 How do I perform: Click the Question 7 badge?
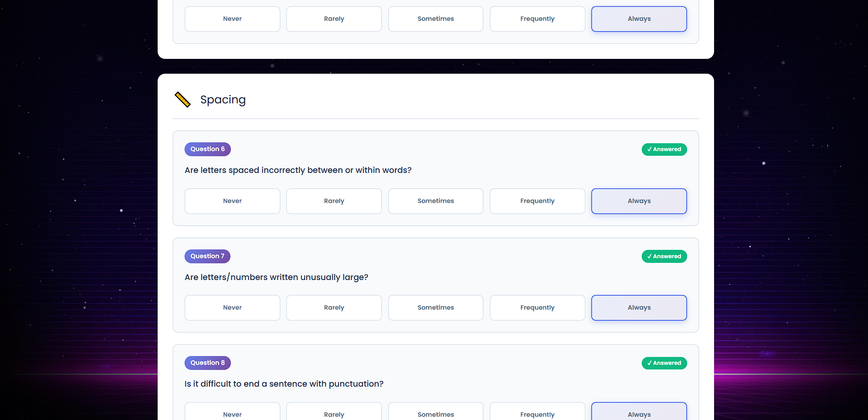[x=207, y=256]
